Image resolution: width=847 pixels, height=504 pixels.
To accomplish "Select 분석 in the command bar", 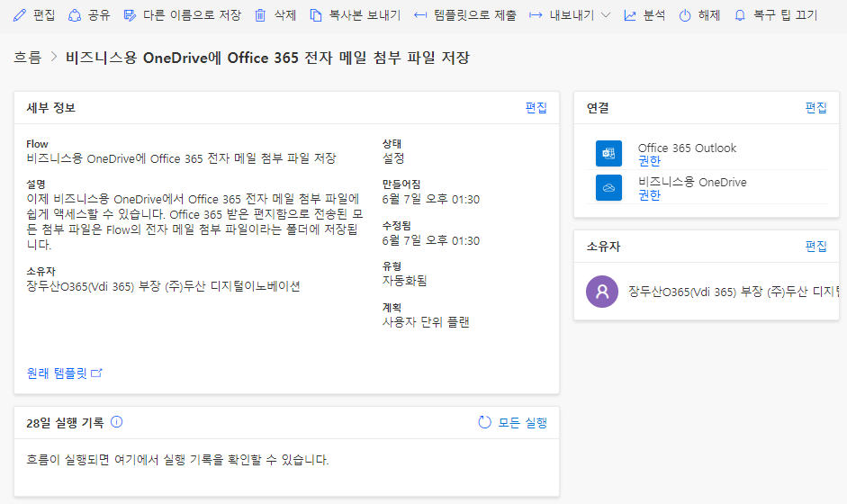I will (654, 15).
